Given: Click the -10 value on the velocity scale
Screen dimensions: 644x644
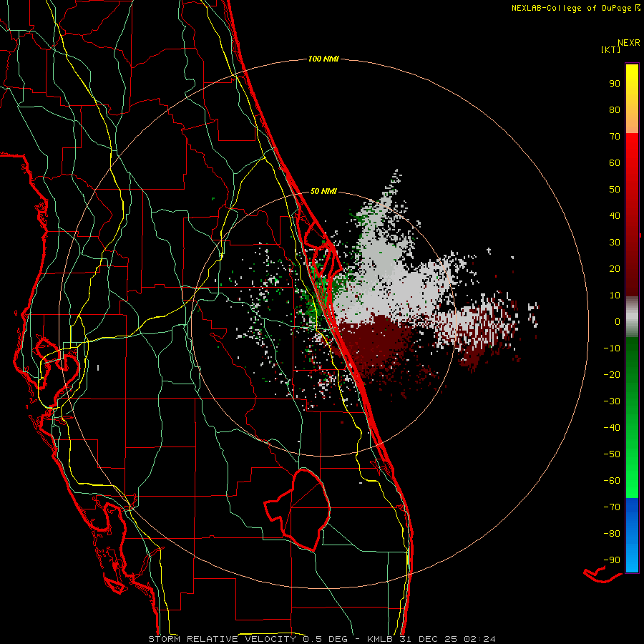Looking at the screenshot, I should pos(612,348).
